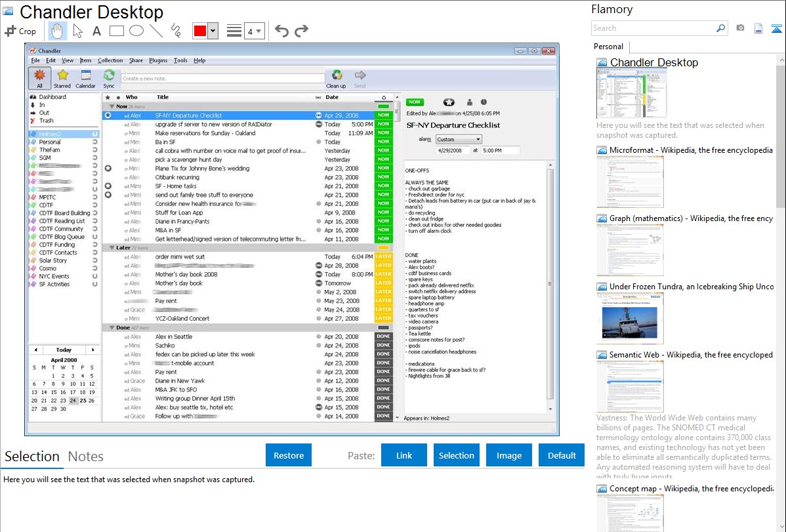Open the Trash in Chandler sidebar
This screenshot has height=532, width=786.
[x=46, y=121]
